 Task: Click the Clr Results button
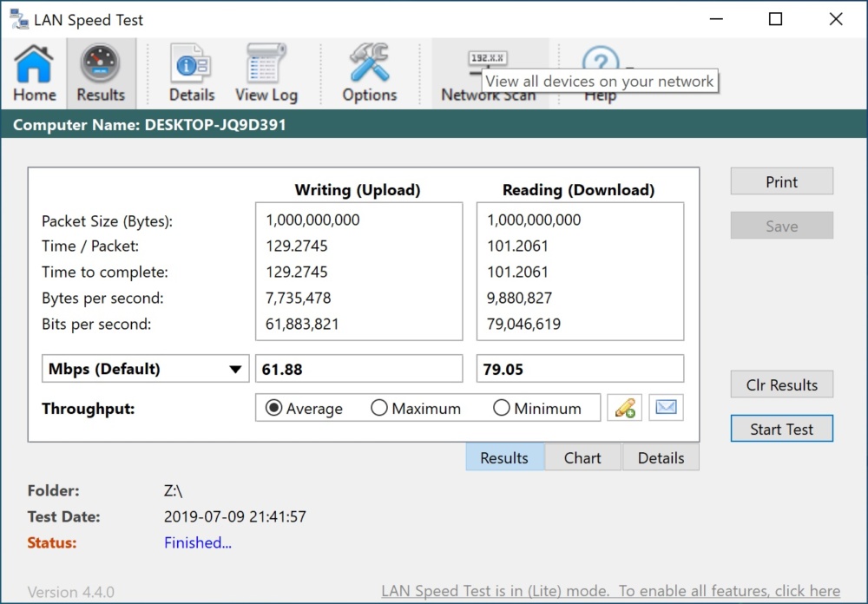coord(782,384)
